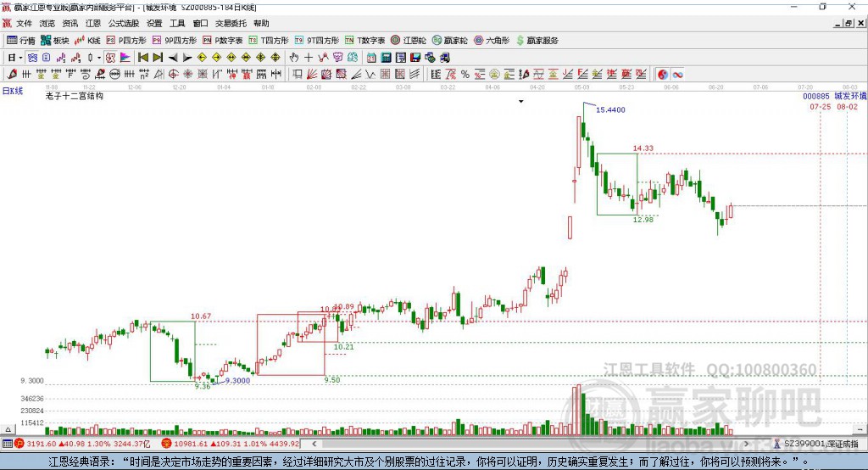Open the calendar icon
868x470 pixels.
371,58
